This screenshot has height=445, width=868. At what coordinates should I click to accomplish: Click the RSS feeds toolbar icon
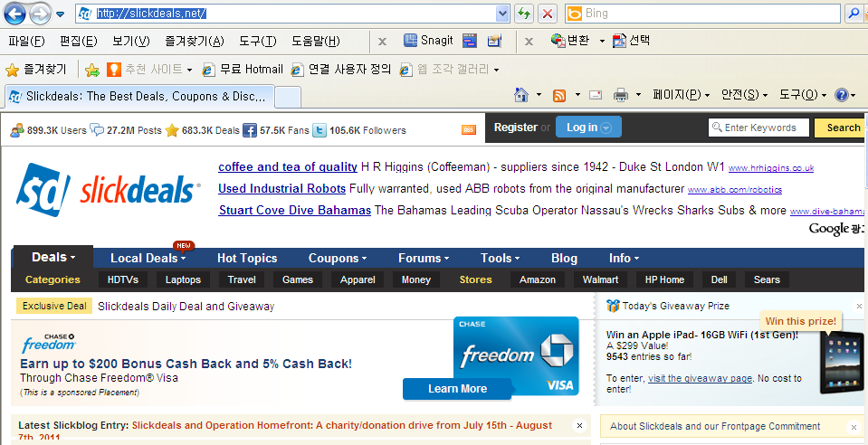[559, 96]
